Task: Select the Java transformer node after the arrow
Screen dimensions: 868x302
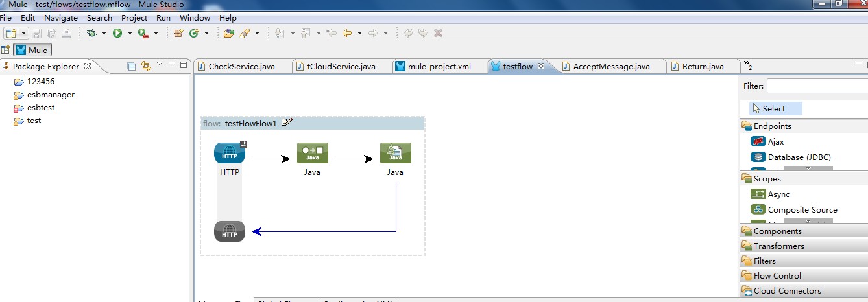Action: 396,153
